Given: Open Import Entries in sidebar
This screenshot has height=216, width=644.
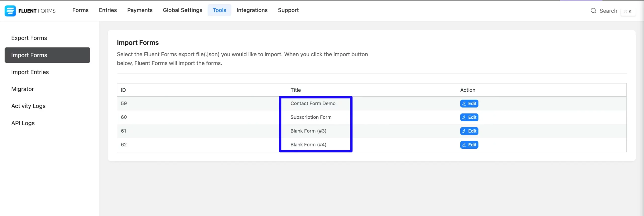Looking at the screenshot, I should pyautogui.click(x=47, y=72).
